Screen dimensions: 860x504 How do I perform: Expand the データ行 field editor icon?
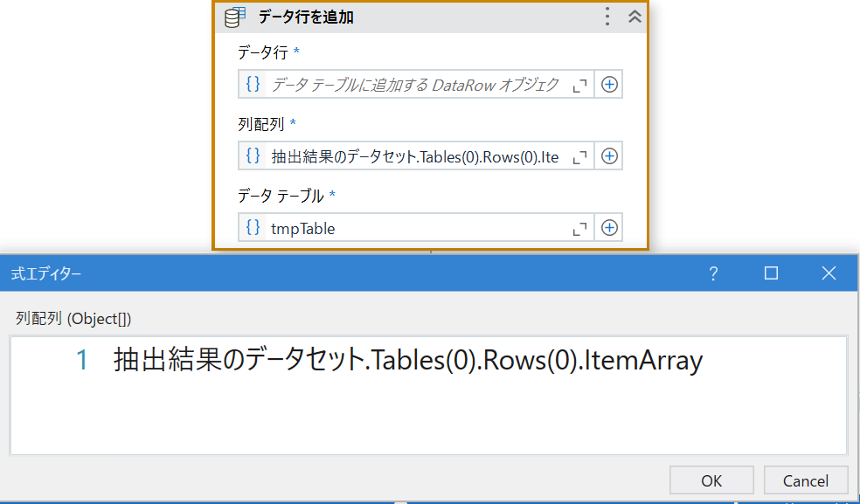pos(579,85)
